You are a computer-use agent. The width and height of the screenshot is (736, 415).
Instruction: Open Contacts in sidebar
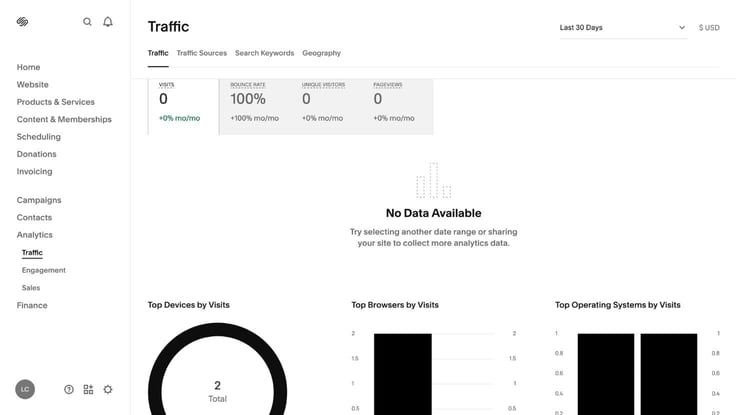click(34, 217)
